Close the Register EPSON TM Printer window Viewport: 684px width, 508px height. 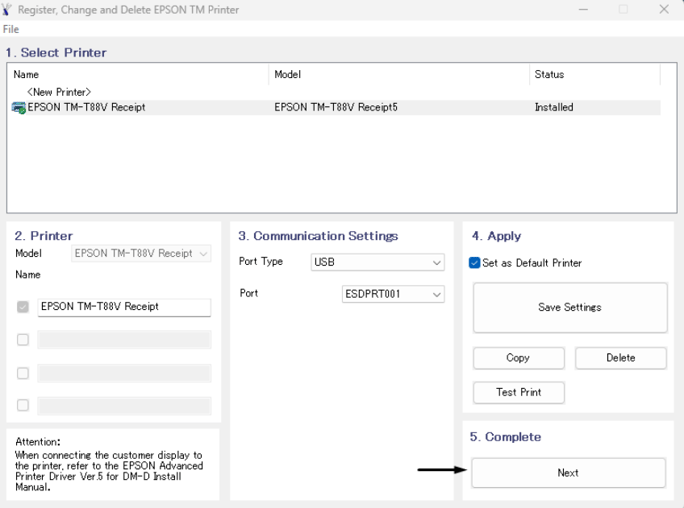pyautogui.click(x=663, y=9)
